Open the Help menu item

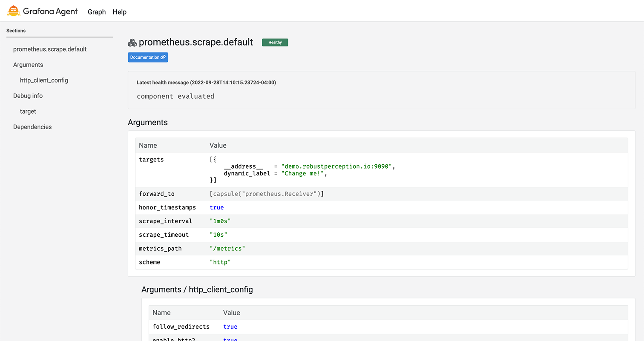click(x=120, y=12)
